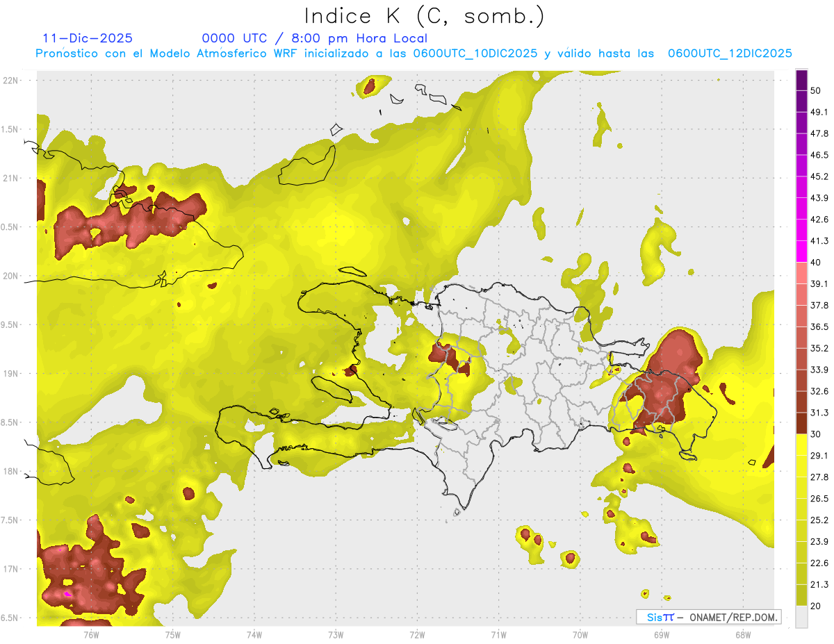The image size is (834, 644).
Task: Pick the gray swatch below 20 on the scale
Action: coord(801,617)
